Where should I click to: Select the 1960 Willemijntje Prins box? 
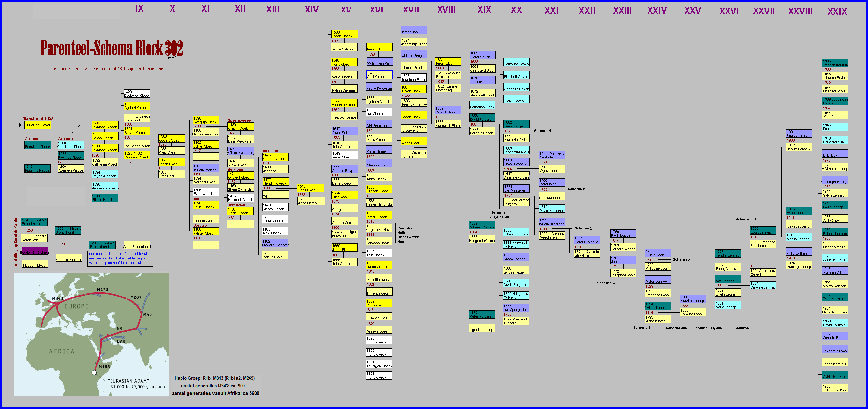pos(835,388)
